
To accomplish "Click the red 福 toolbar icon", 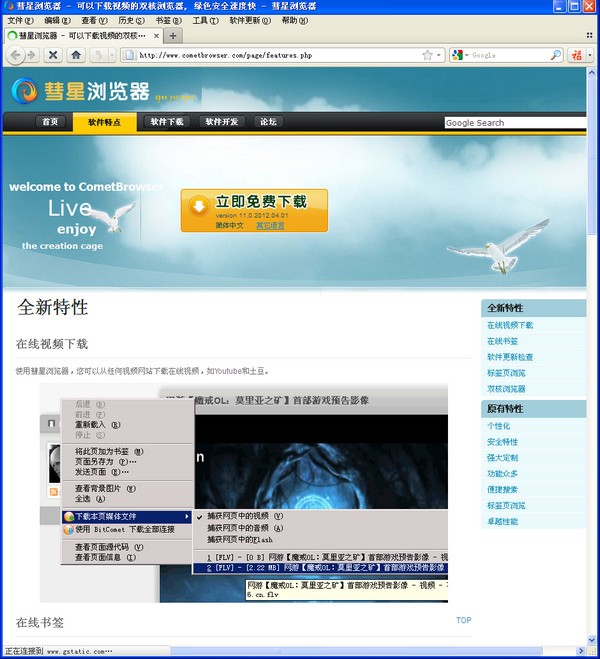I will coord(577,55).
